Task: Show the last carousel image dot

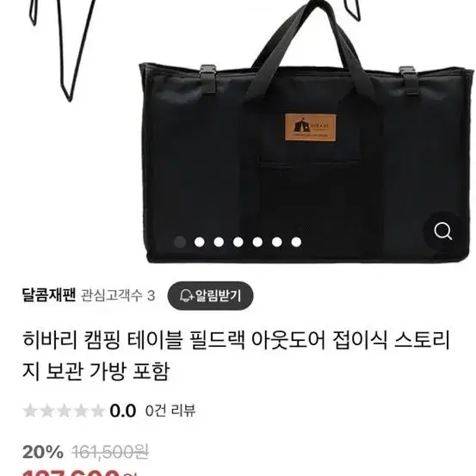Action: [296, 242]
